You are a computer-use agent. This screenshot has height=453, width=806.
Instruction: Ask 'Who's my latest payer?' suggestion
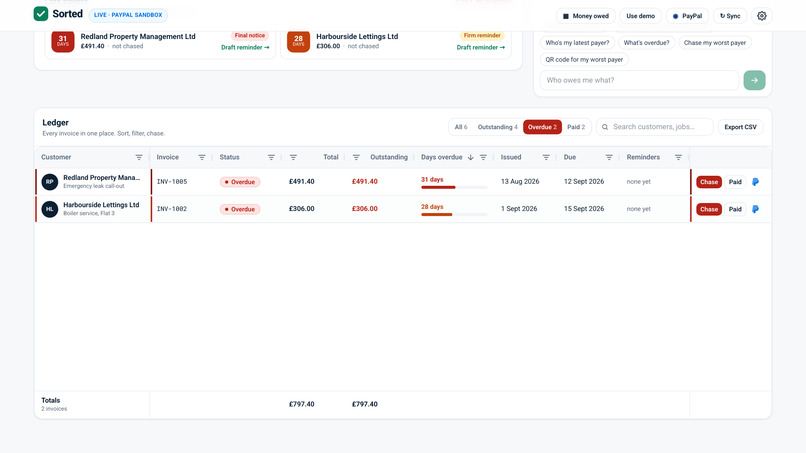pos(577,43)
